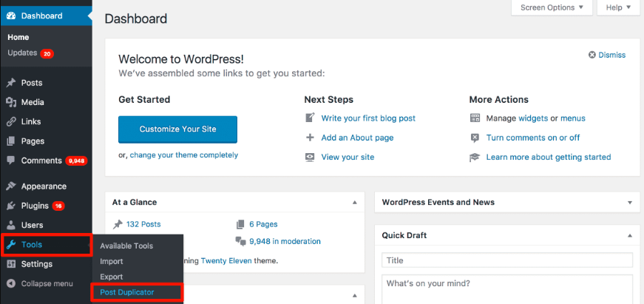
Task: Choose Export in the Tools submenu
Action: (x=112, y=277)
